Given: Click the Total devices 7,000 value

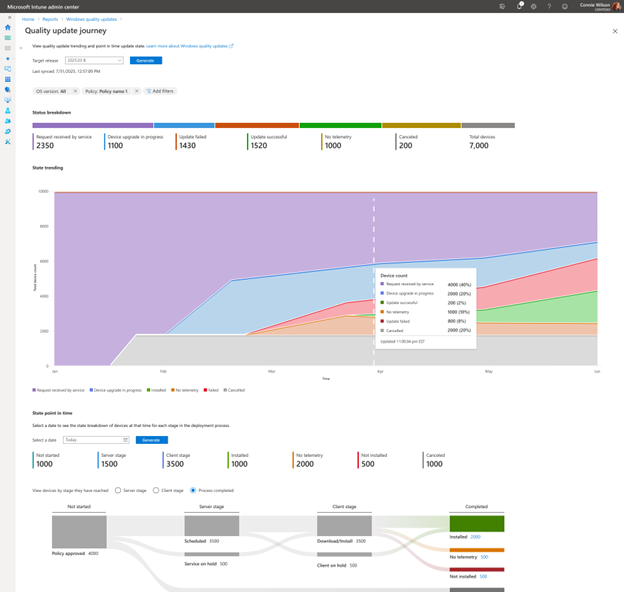Looking at the screenshot, I should coord(479,146).
